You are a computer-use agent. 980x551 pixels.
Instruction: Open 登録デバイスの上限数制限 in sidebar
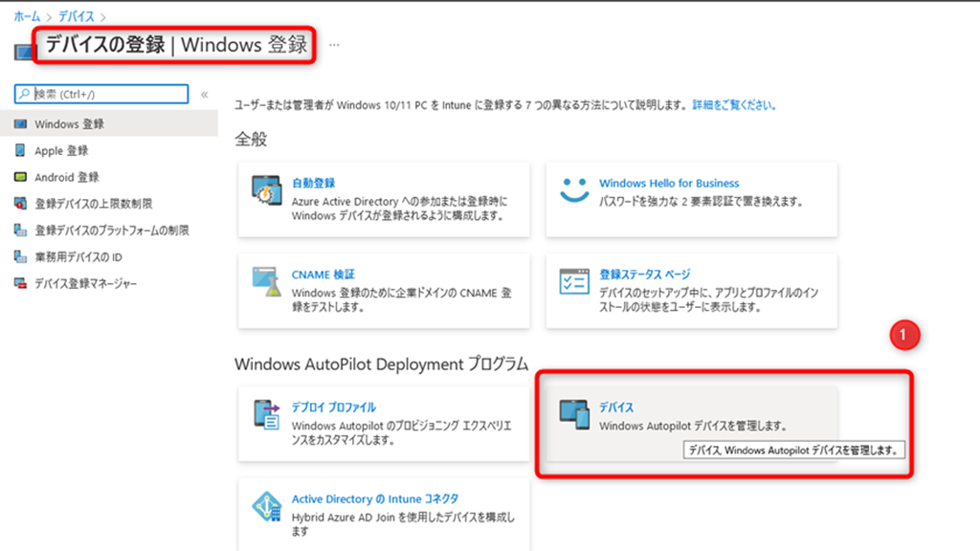point(93,204)
